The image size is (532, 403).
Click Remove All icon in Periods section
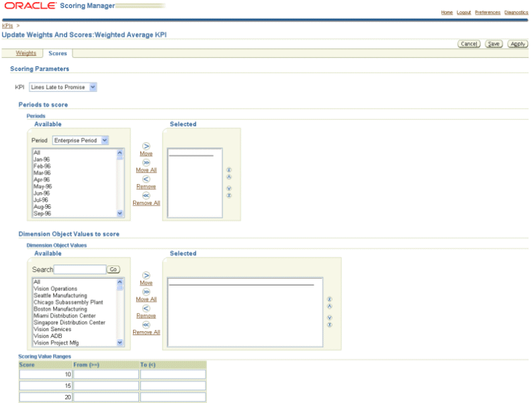(146, 195)
